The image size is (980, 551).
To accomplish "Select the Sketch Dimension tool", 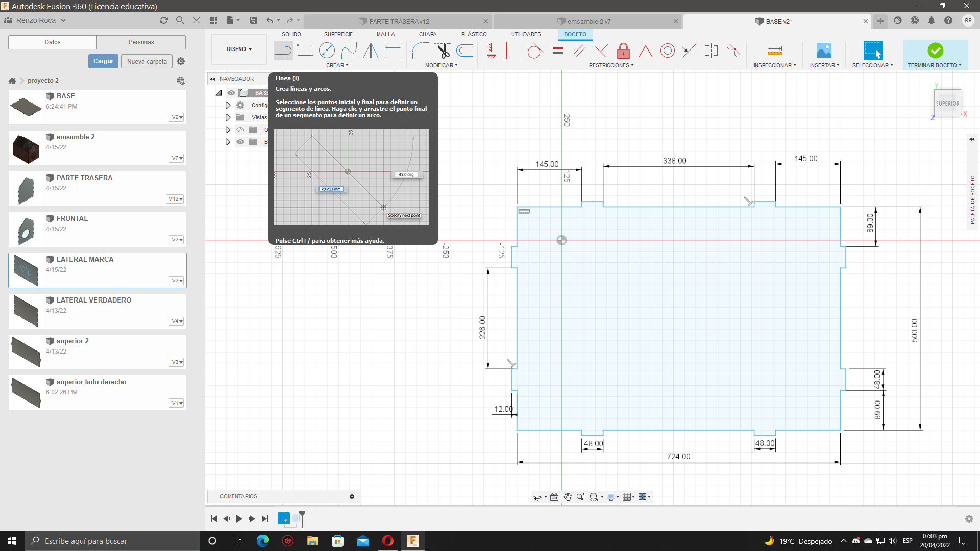I will pos(393,51).
